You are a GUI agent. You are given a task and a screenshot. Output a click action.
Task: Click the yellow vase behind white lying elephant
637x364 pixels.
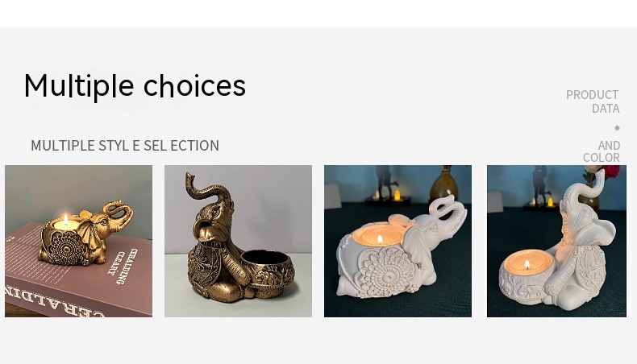[443, 185]
